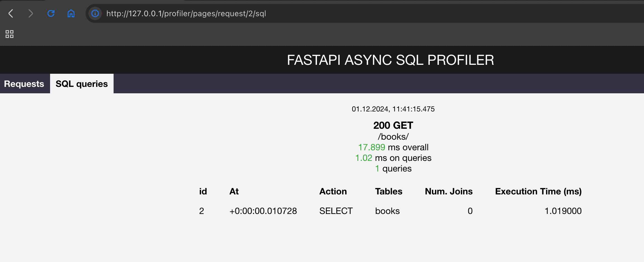Click the execution time 1.019000 cell
The width and height of the screenshot is (644, 262).
click(x=563, y=211)
